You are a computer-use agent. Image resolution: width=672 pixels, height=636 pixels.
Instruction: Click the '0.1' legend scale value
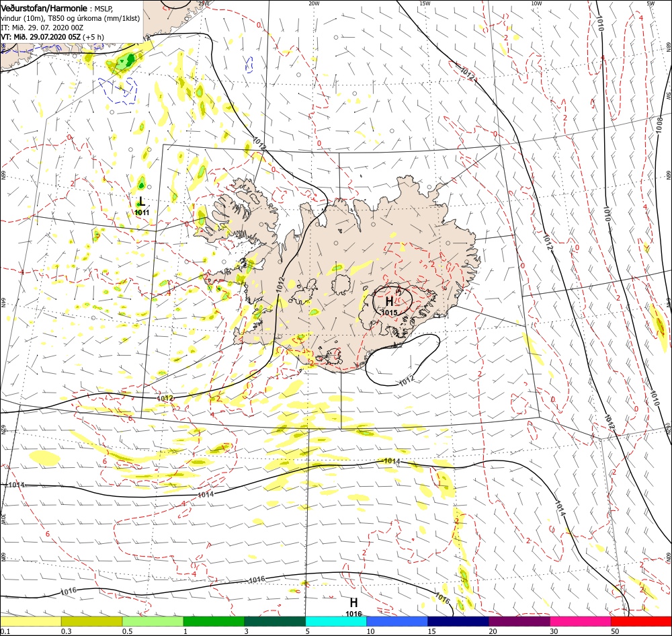click(x=5, y=631)
